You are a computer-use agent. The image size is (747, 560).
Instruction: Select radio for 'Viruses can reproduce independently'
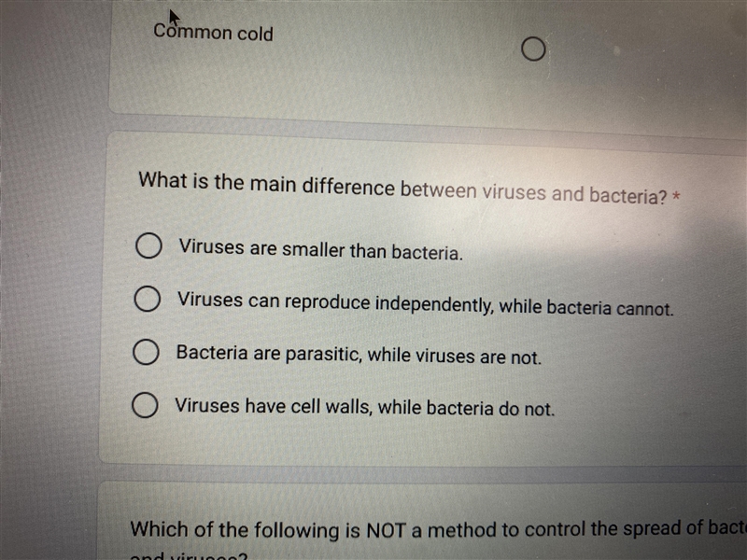[x=148, y=299]
